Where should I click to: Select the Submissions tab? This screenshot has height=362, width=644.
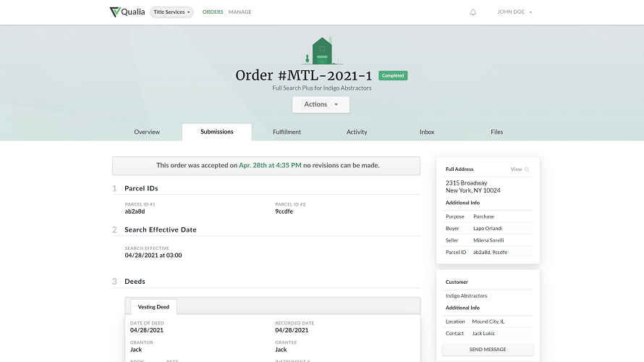[217, 132]
